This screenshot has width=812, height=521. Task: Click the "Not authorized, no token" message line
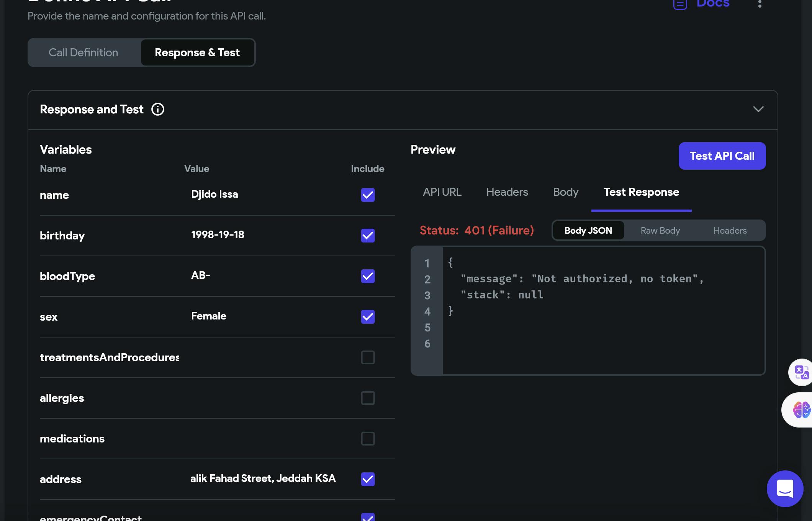582,279
